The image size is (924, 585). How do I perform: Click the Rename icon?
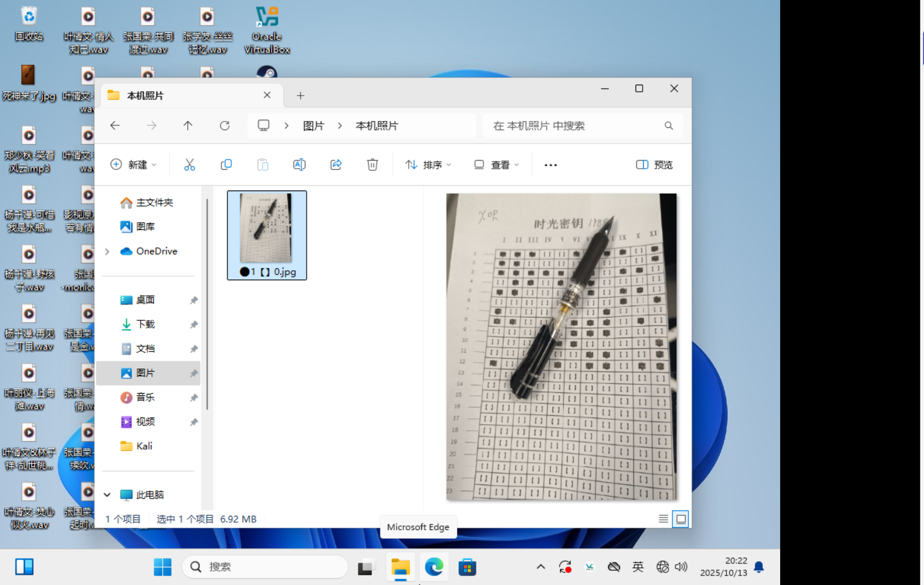tap(299, 165)
